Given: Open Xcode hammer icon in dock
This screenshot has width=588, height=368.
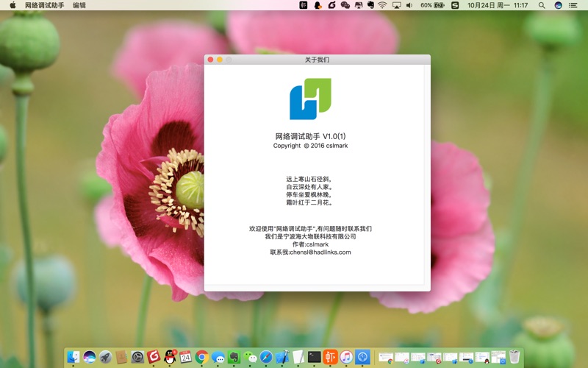Looking at the screenshot, I should (x=282, y=357).
